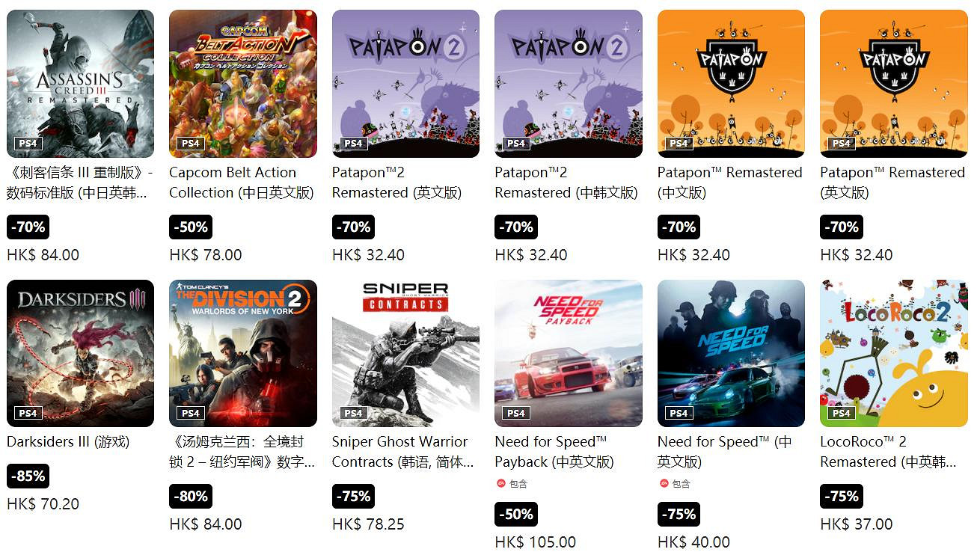980x555 pixels.
Task: Click PS4 badge on Darksiders III cover
Action: pyautogui.click(x=28, y=413)
